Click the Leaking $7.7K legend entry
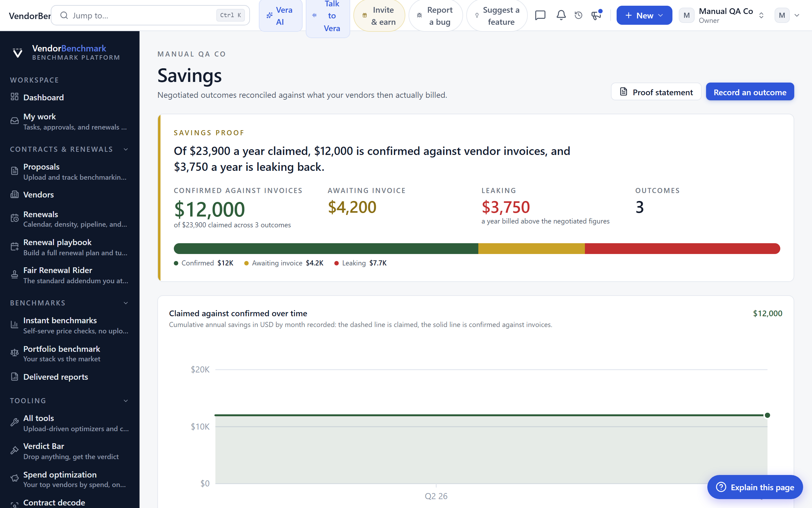The width and height of the screenshot is (812, 508). tap(360, 263)
